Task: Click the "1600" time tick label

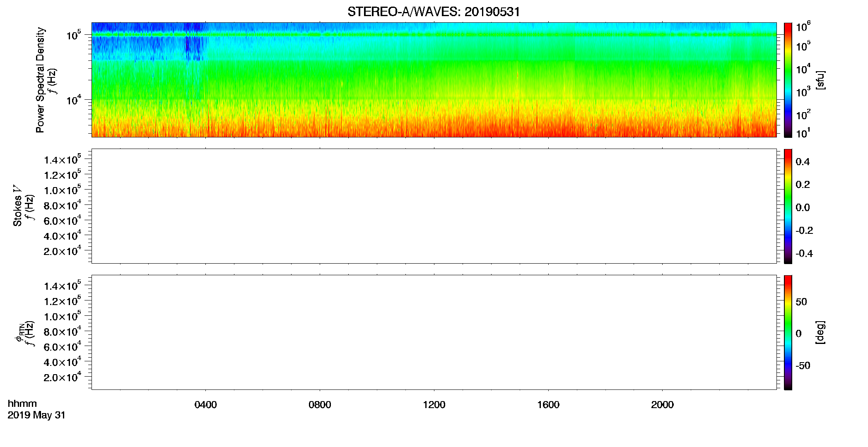Action: pyautogui.click(x=548, y=405)
